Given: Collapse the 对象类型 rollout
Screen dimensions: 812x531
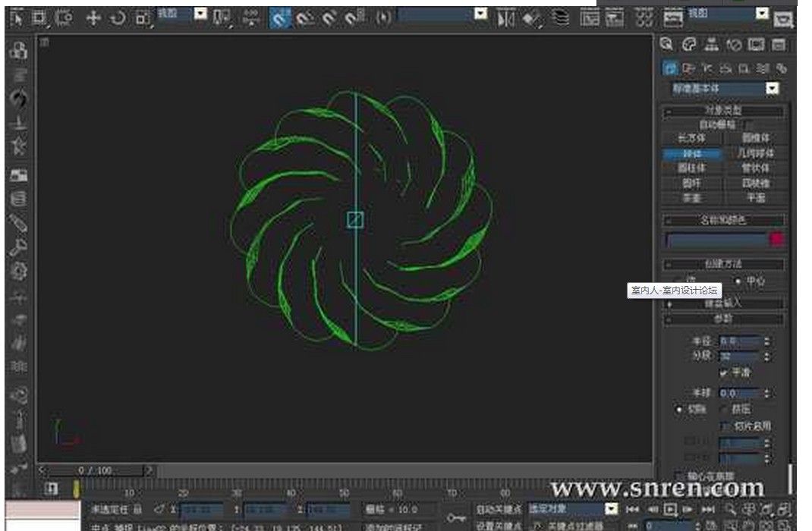Looking at the screenshot, I should point(723,110).
